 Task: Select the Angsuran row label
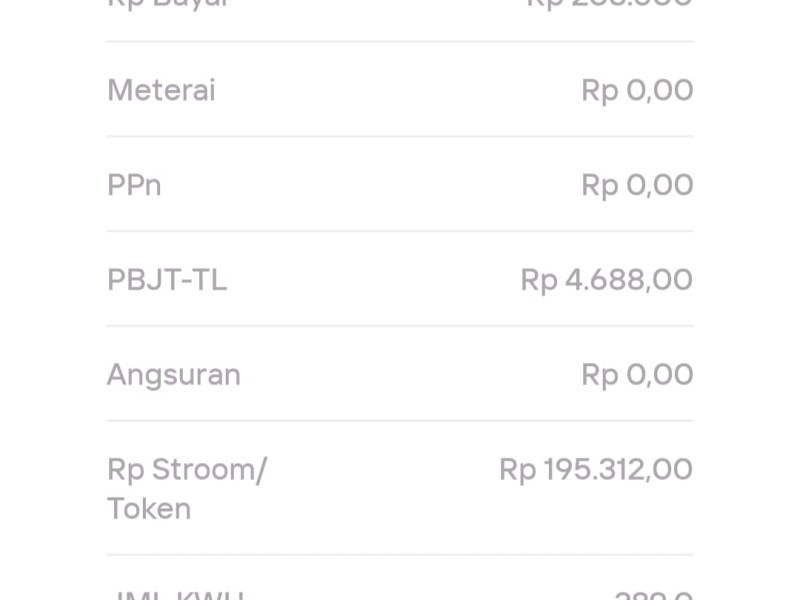174,374
